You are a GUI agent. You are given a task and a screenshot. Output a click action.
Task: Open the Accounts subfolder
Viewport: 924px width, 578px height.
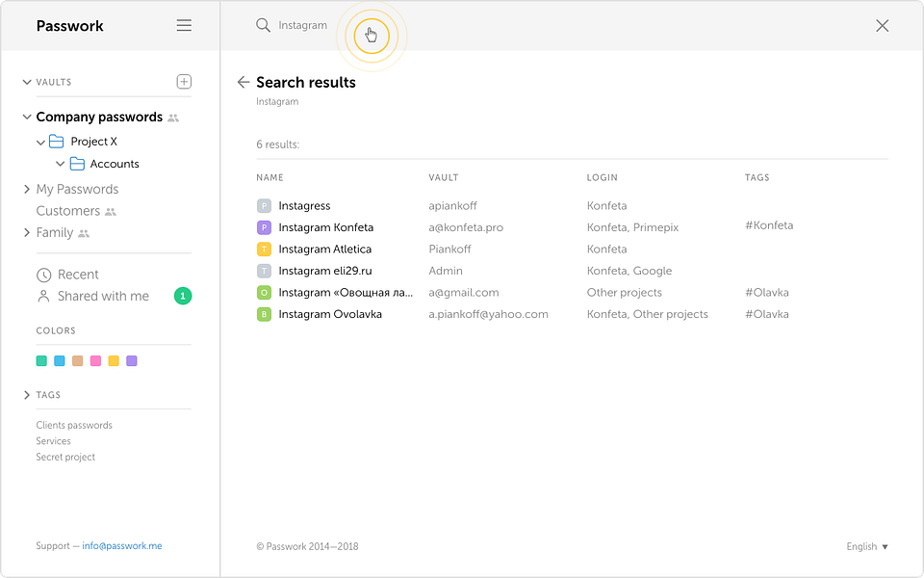tap(115, 164)
